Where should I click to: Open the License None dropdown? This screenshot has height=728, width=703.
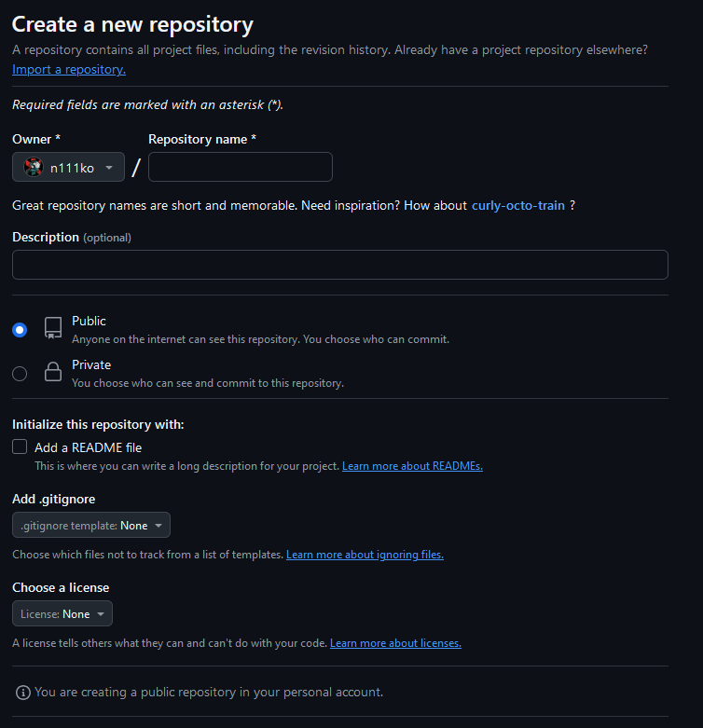(62, 613)
